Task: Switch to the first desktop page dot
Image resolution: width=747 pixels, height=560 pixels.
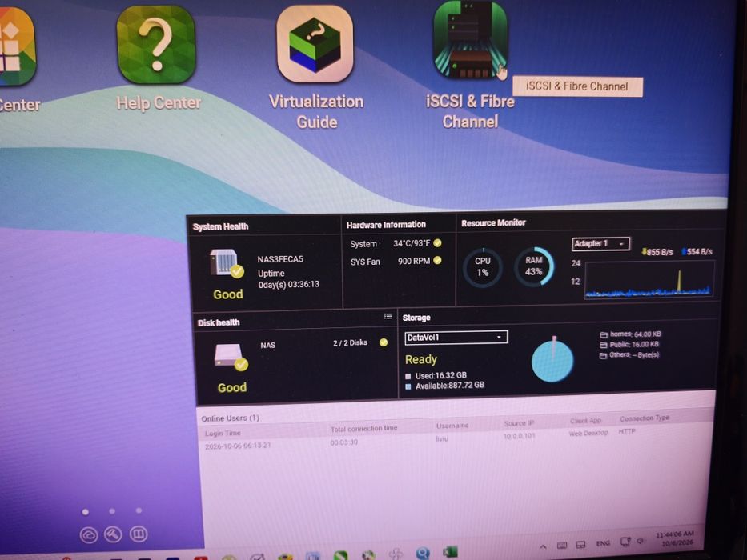Action: (86, 512)
